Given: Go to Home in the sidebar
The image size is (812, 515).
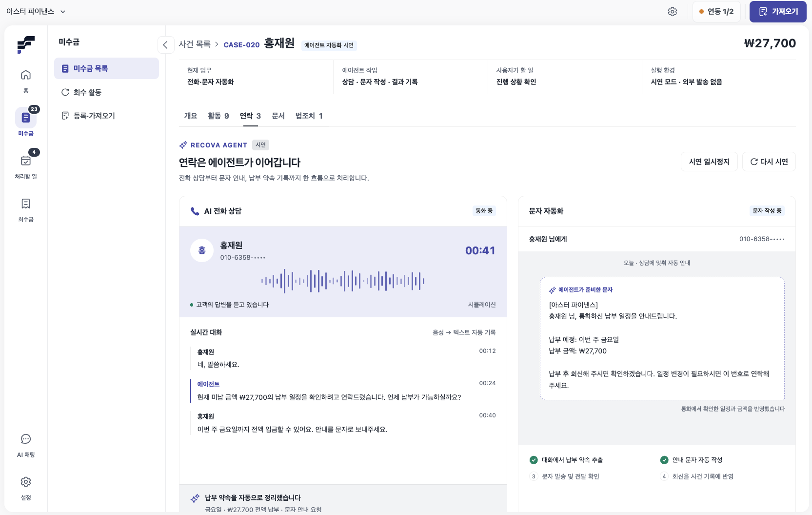Looking at the screenshot, I should pyautogui.click(x=26, y=81).
